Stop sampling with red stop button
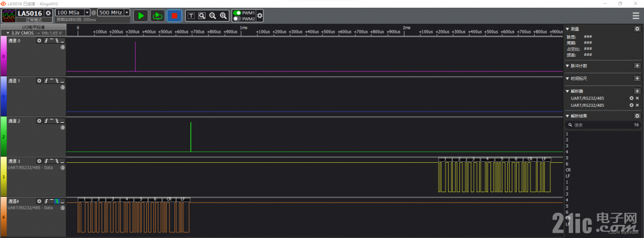Screen dimensions: 644x238 click(x=174, y=16)
